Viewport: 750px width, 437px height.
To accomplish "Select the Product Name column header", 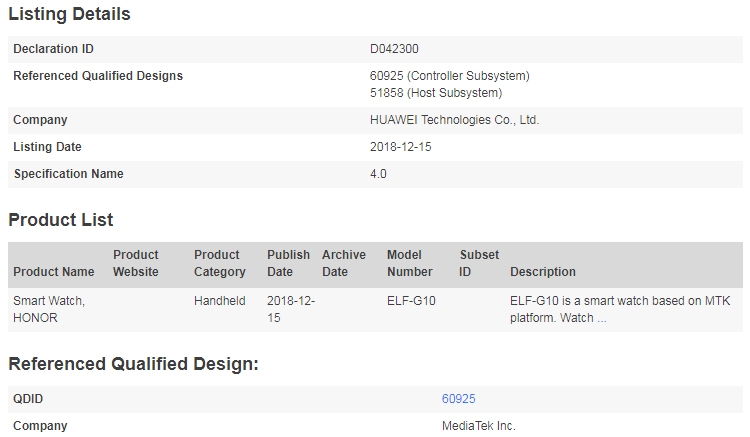I will click(x=54, y=272).
